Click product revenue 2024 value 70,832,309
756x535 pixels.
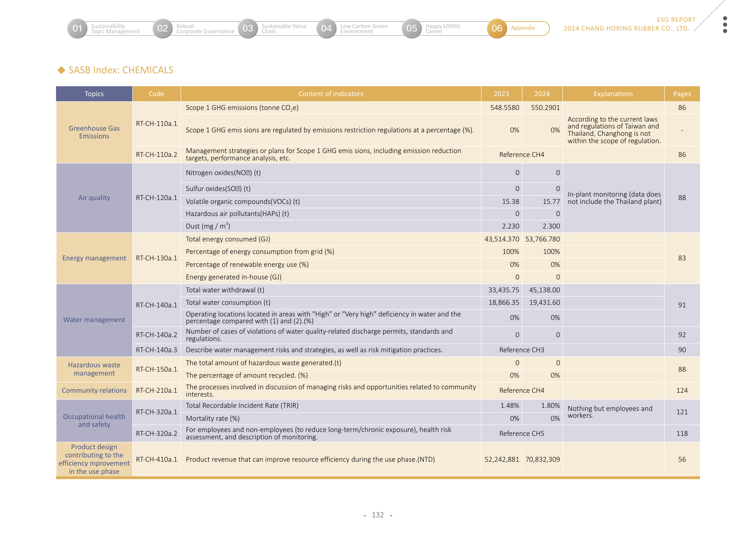tap(543, 460)
